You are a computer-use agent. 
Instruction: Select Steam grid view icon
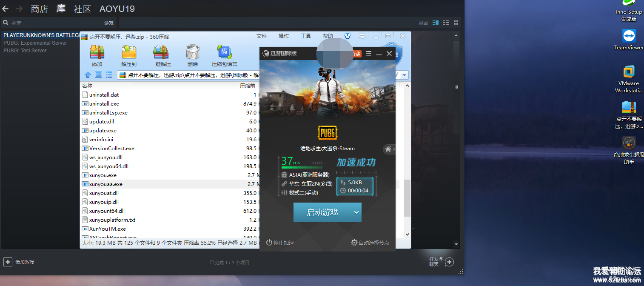[x=456, y=23]
